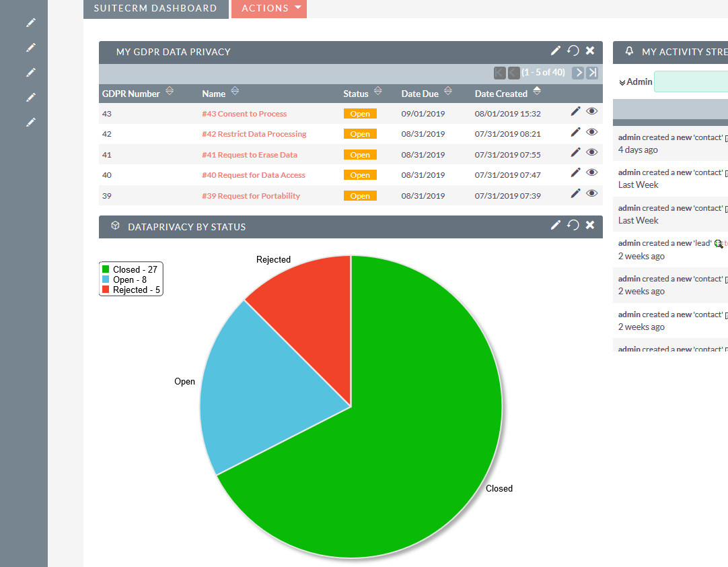Edit record #41 Request to Erase Data
The height and width of the screenshot is (567, 728).
pyautogui.click(x=575, y=152)
